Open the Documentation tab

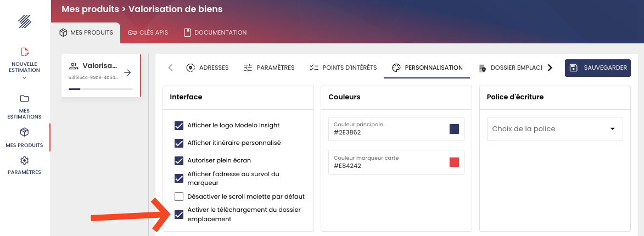click(x=215, y=32)
